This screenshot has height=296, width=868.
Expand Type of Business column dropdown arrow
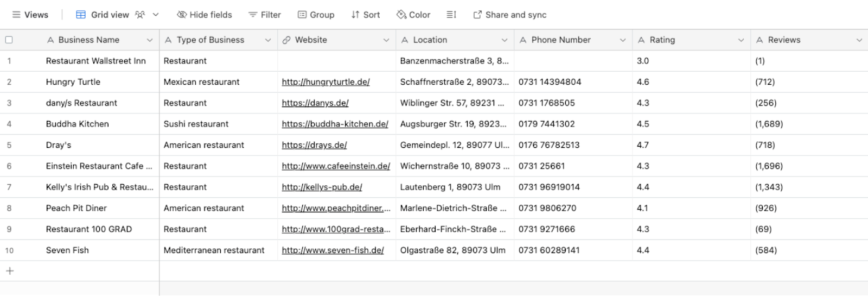click(268, 40)
